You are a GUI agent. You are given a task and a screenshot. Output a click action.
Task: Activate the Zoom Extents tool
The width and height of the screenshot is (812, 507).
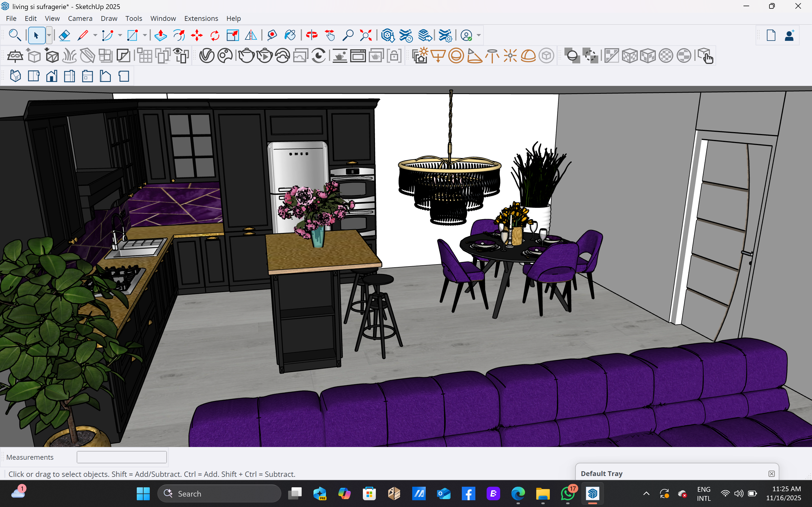pyautogui.click(x=366, y=35)
